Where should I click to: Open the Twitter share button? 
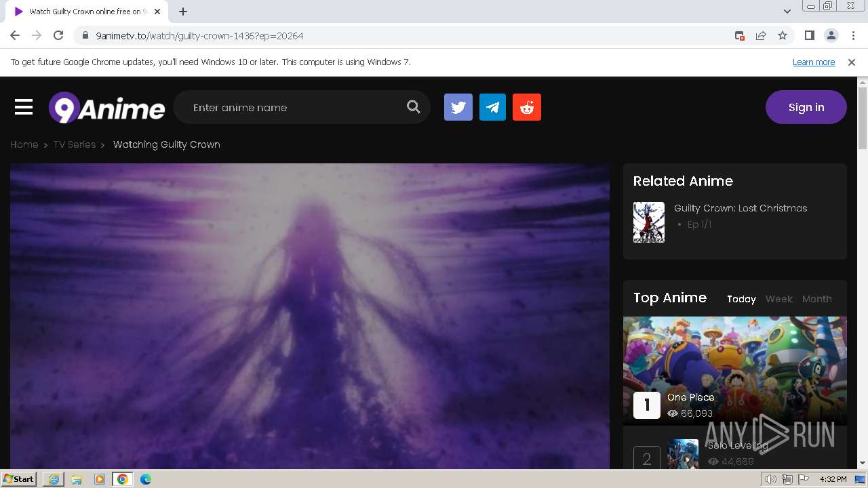coord(458,107)
